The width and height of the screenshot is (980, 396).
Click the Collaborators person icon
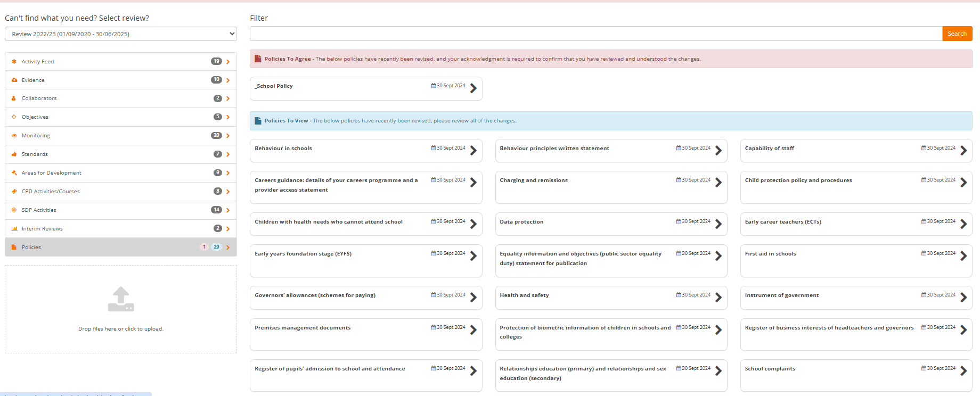pyautogui.click(x=14, y=98)
